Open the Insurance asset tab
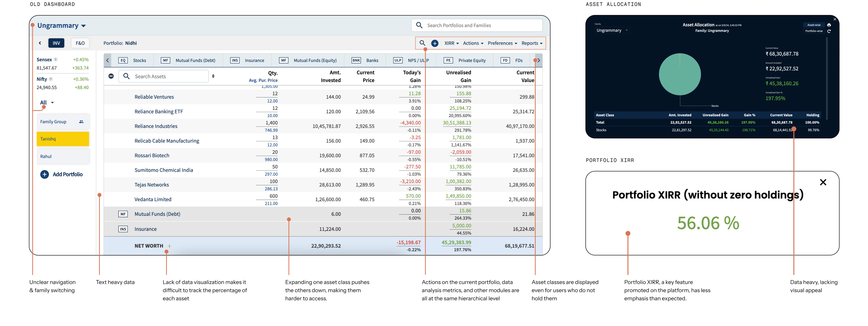Screen dimensions: 868x326 (x=247, y=60)
